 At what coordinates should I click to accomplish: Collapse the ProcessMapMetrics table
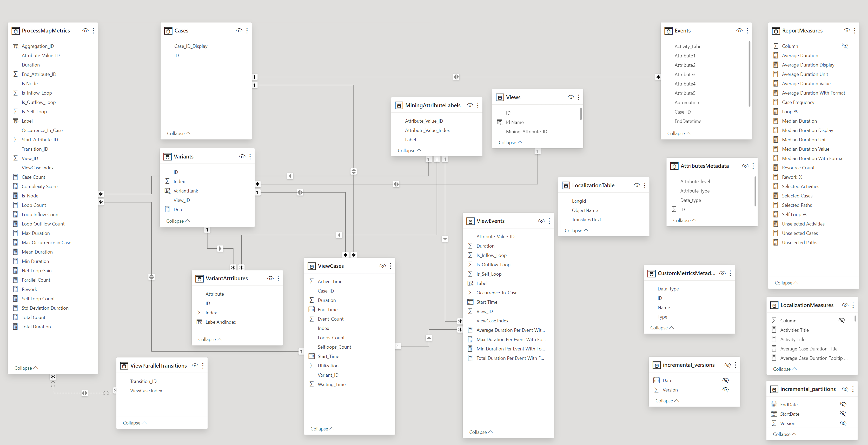[x=26, y=368]
